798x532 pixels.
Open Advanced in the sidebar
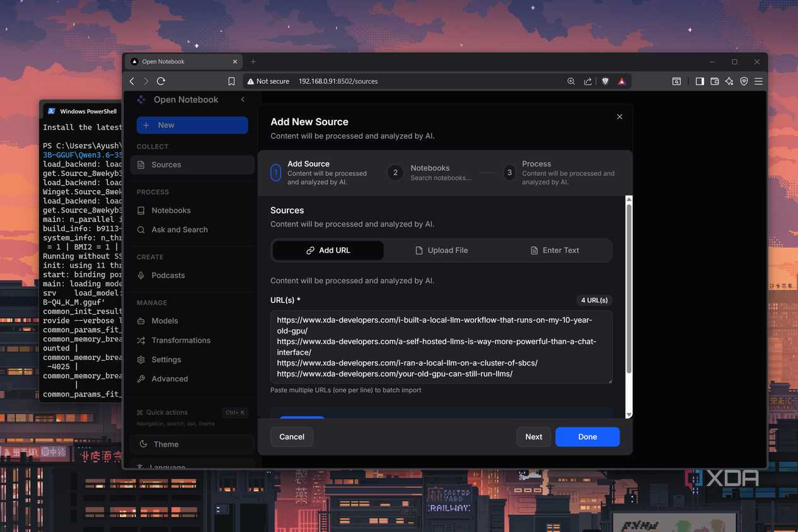point(192,379)
